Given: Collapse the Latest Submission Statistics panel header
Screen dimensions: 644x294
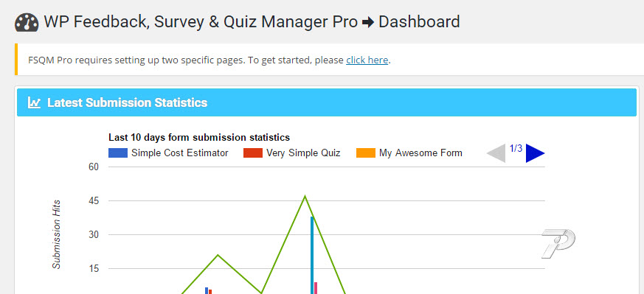Looking at the screenshot, I should pos(327,102).
